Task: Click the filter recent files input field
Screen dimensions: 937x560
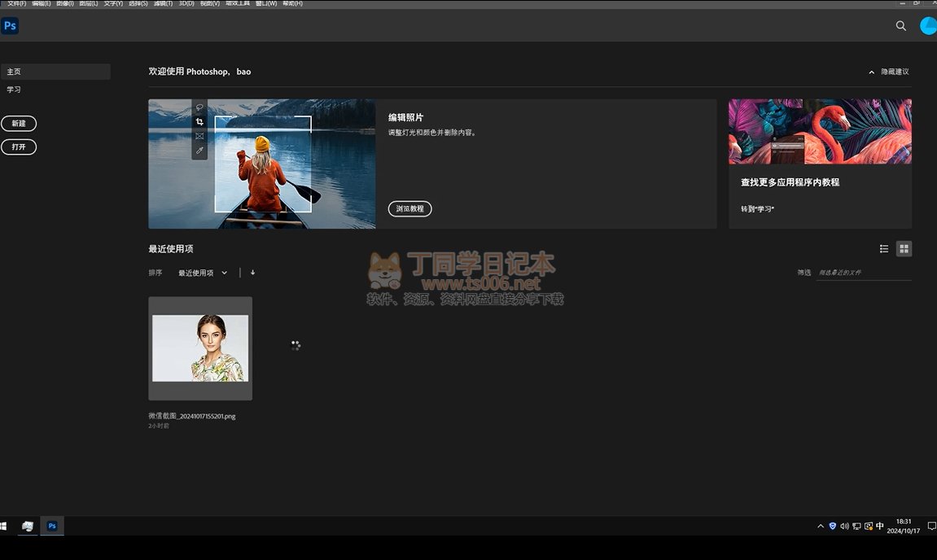Action: pyautogui.click(x=863, y=273)
